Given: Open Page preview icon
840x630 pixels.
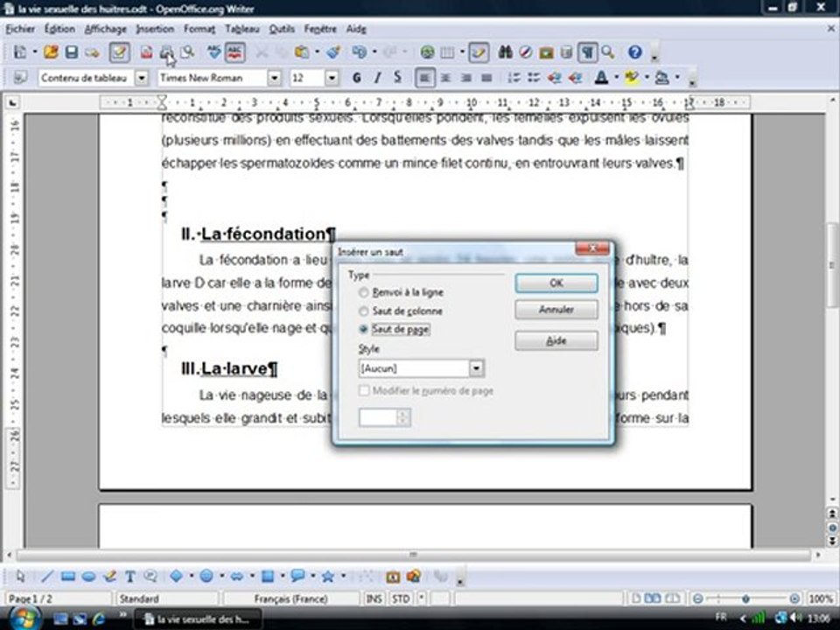Looking at the screenshot, I should tap(187, 52).
